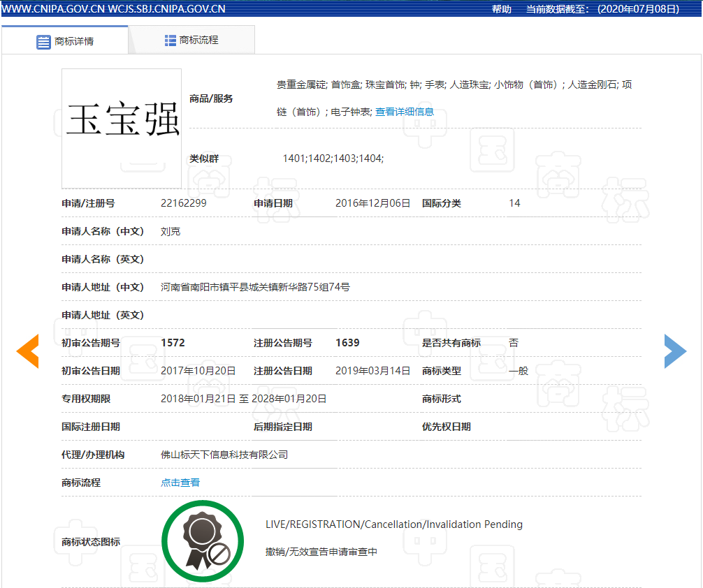Select preliminary announcement number 1572
The height and width of the screenshot is (588, 703).
(x=173, y=343)
